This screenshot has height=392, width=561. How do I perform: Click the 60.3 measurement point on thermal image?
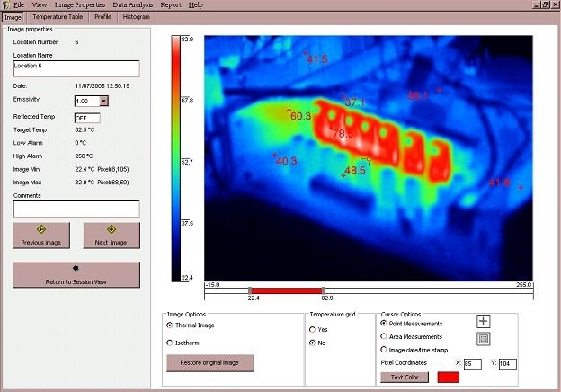click(289, 111)
